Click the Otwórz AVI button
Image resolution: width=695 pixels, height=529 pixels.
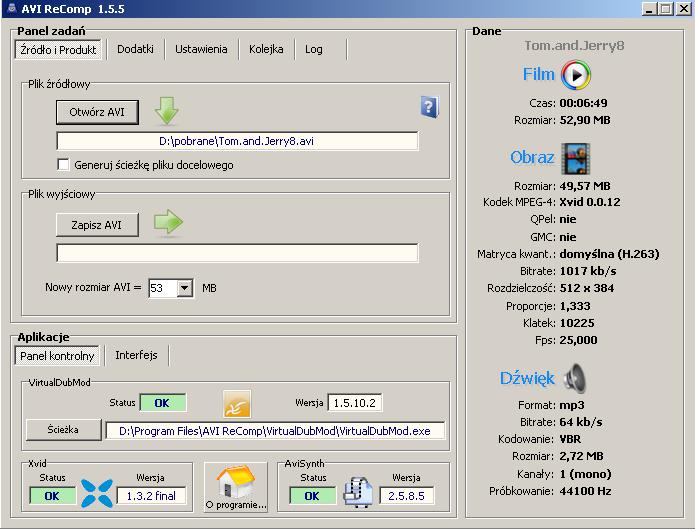coord(97,112)
